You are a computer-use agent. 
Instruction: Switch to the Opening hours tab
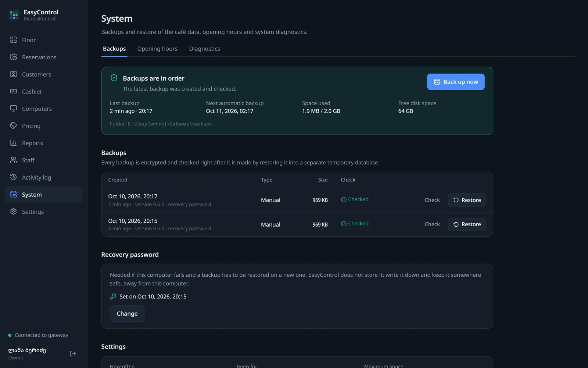pos(157,49)
